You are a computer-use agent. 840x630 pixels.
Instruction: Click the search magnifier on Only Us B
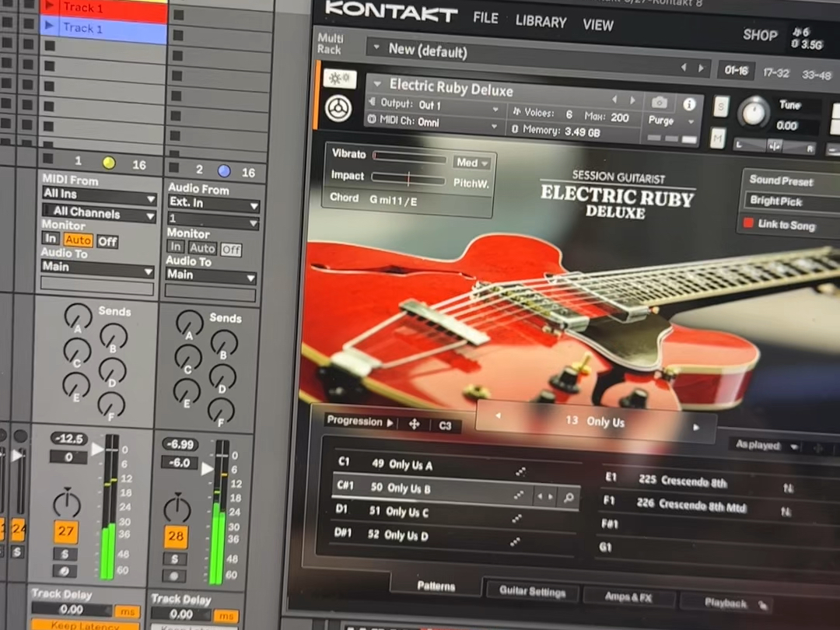click(x=569, y=499)
